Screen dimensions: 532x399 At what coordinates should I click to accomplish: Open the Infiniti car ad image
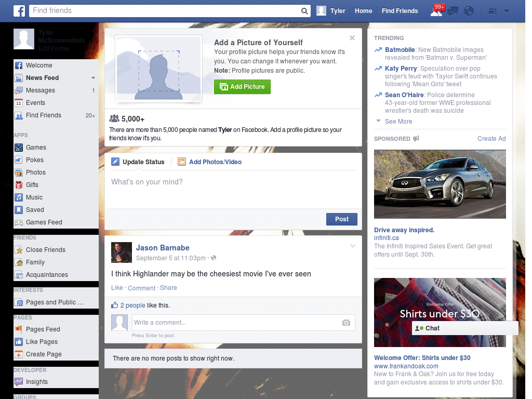(440, 184)
